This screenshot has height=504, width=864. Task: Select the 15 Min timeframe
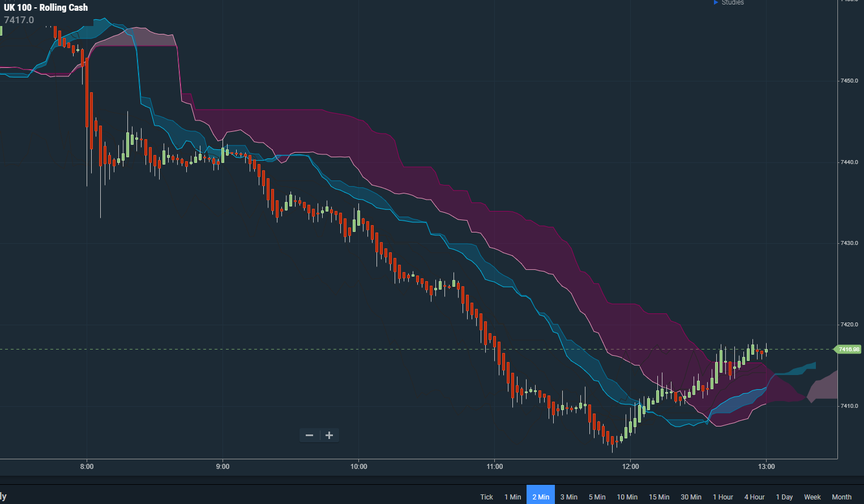(659, 497)
